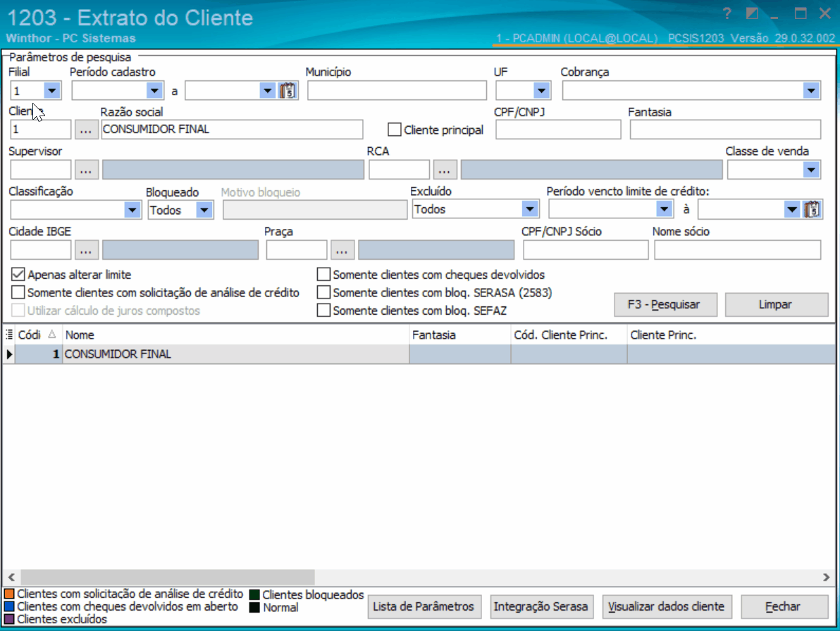The height and width of the screenshot is (631, 840).
Task: Click the Cidade IBGE code field
Action: [41, 250]
